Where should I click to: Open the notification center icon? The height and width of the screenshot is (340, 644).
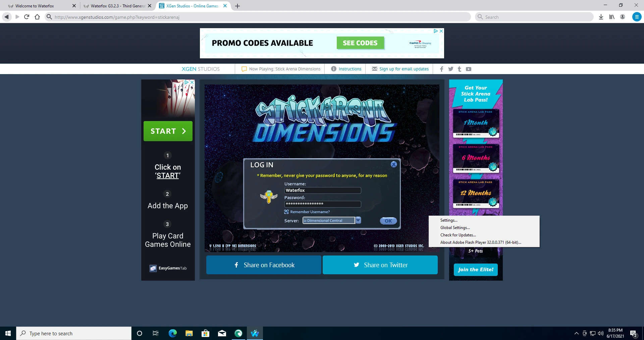click(634, 334)
